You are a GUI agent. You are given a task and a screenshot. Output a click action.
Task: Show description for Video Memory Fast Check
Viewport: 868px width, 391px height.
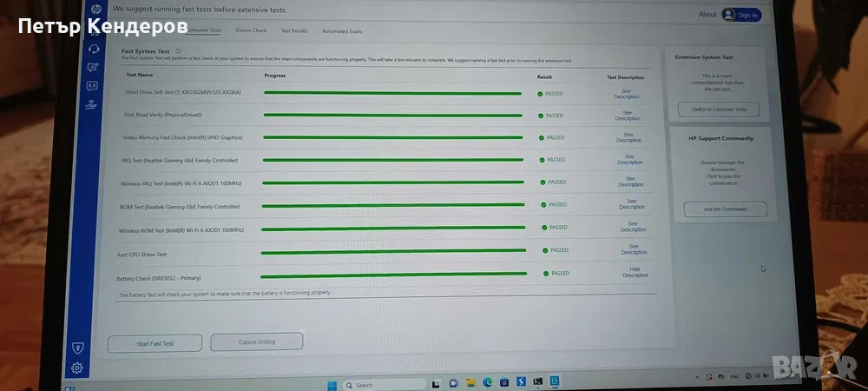point(628,137)
